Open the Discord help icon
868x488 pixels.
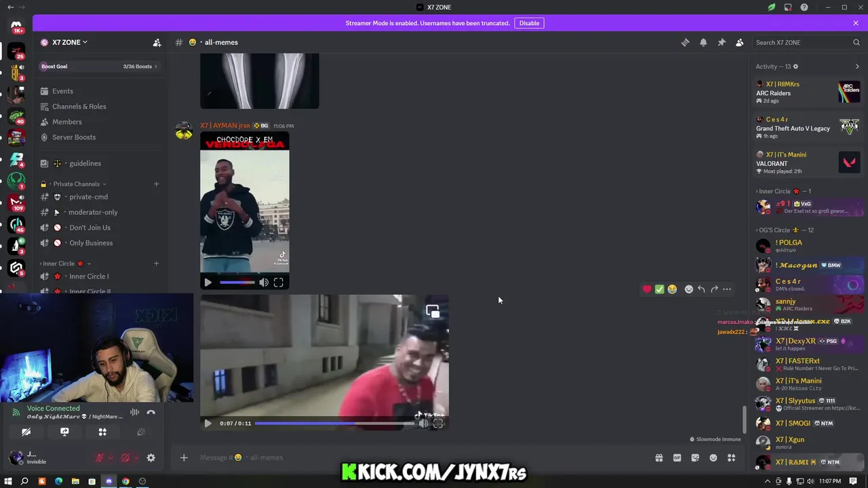click(x=804, y=7)
